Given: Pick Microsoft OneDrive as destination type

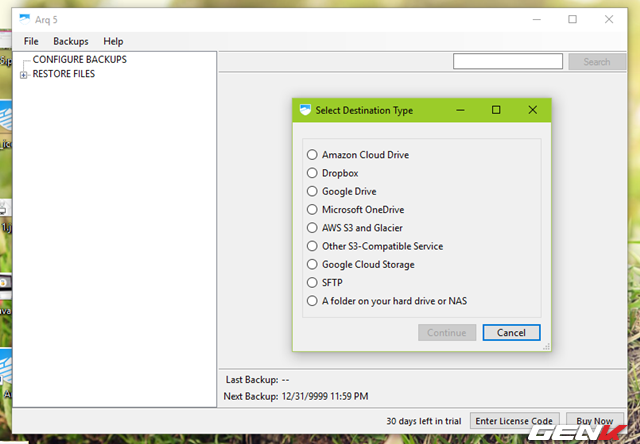Looking at the screenshot, I should coord(313,210).
